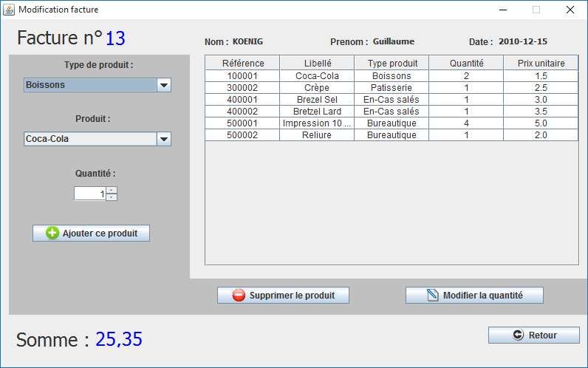588x368 pixels.
Task: Decrease quantity with the spinner down arrow
Action: point(112,197)
